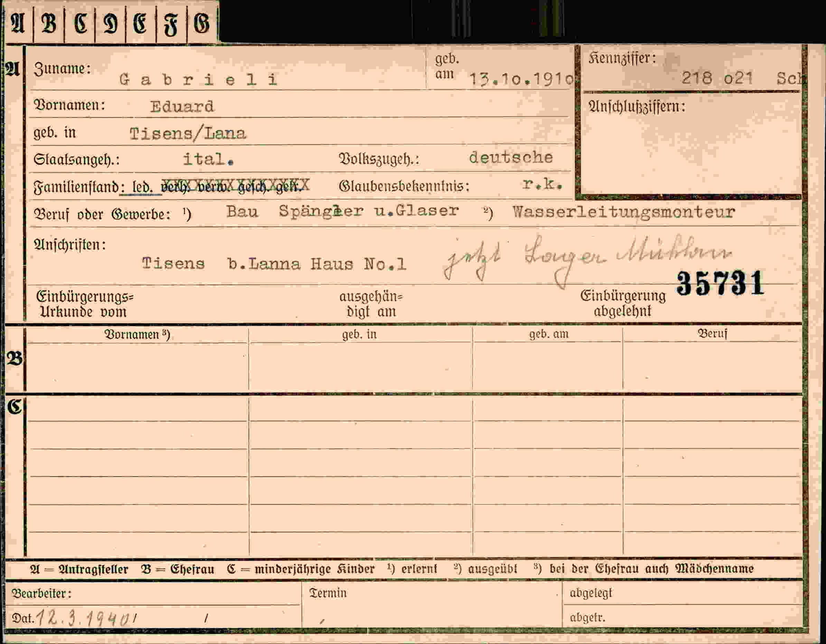This screenshot has width=826, height=644.
Task: Click the underlined marital status 'led.'
Action: click(x=142, y=187)
